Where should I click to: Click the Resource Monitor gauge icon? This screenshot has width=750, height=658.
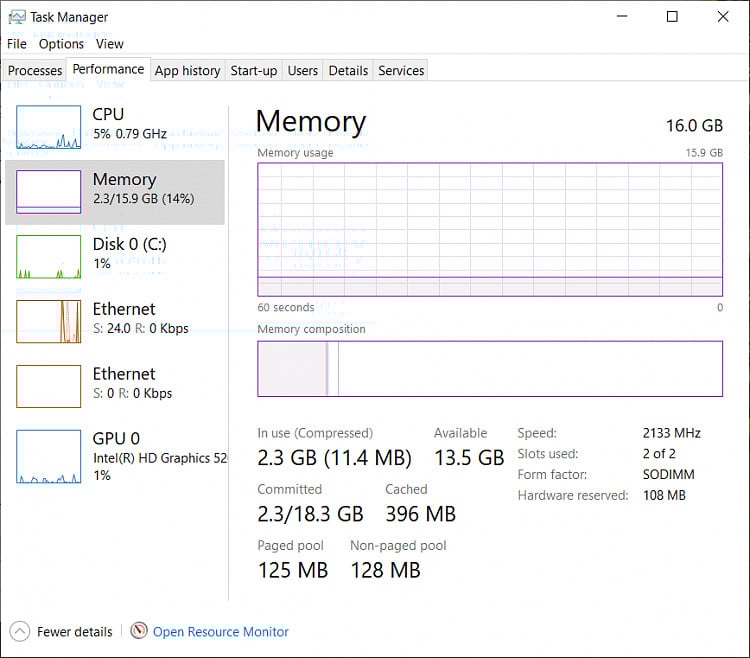139,631
